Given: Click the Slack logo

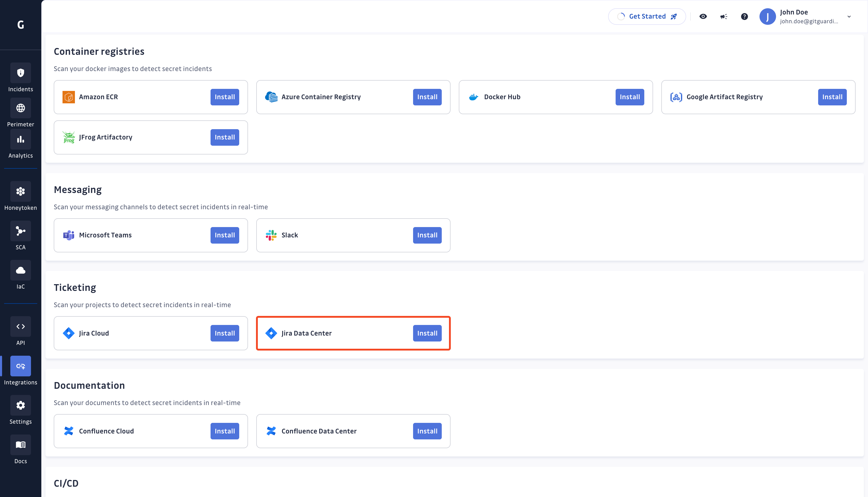Looking at the screenshot, I should tap(271, 235).
